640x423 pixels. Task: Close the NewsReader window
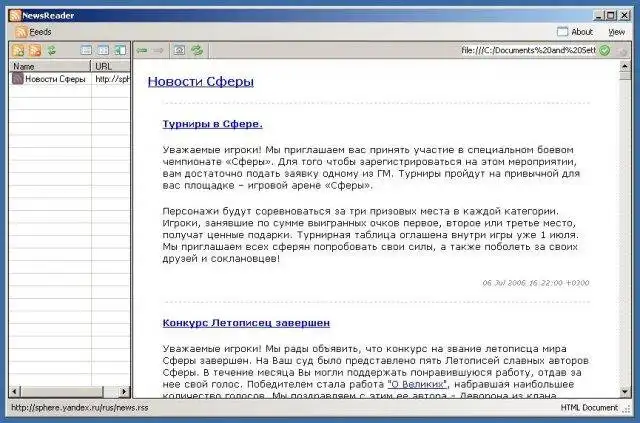pos(624,16)
